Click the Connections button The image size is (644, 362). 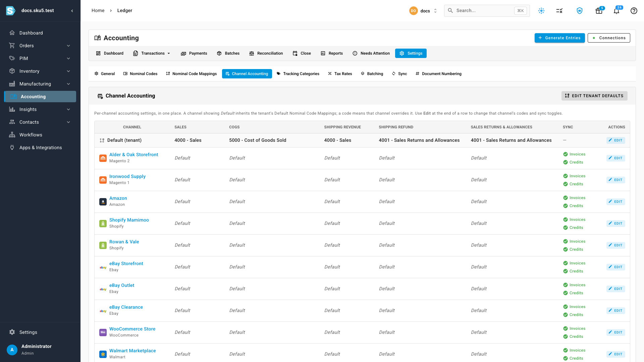[609, 38]
